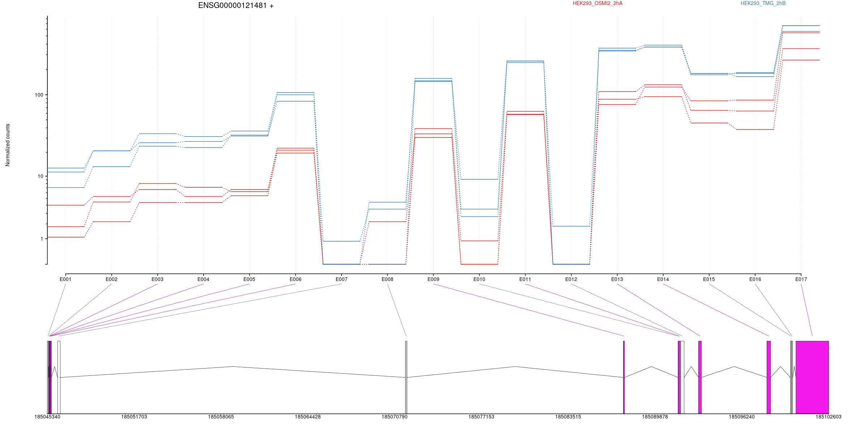868x434 pixels.
Task: Click the E004 exon label
Action: click(203, 279)
